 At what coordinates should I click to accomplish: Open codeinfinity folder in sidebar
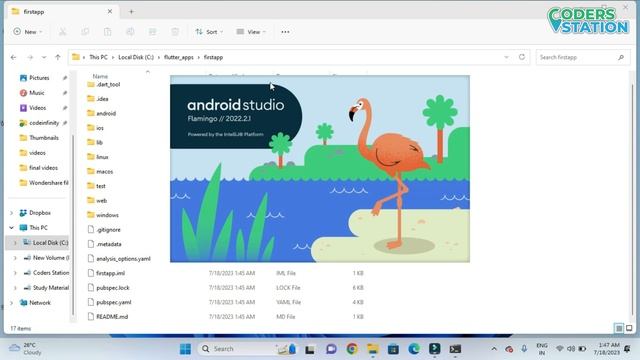[44, 123]
